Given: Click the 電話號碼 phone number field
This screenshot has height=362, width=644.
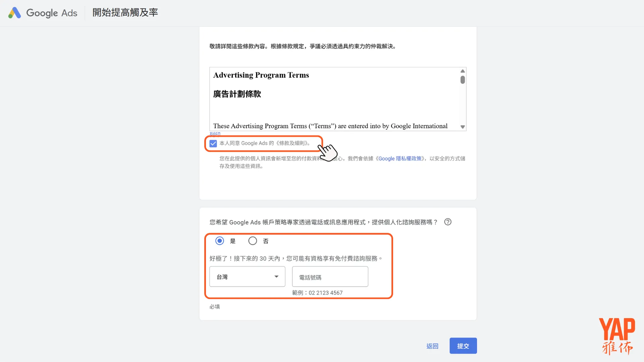Looking at the screenshot, I should (330, 277).
